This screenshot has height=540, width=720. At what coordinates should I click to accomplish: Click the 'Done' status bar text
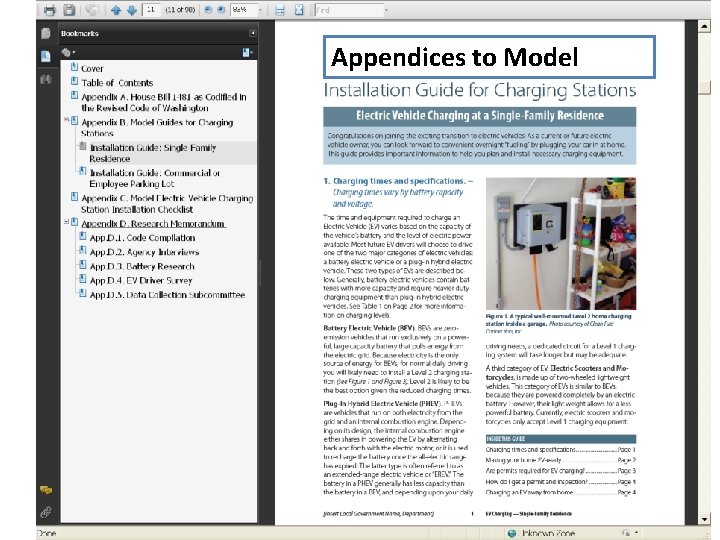(46, 533)
